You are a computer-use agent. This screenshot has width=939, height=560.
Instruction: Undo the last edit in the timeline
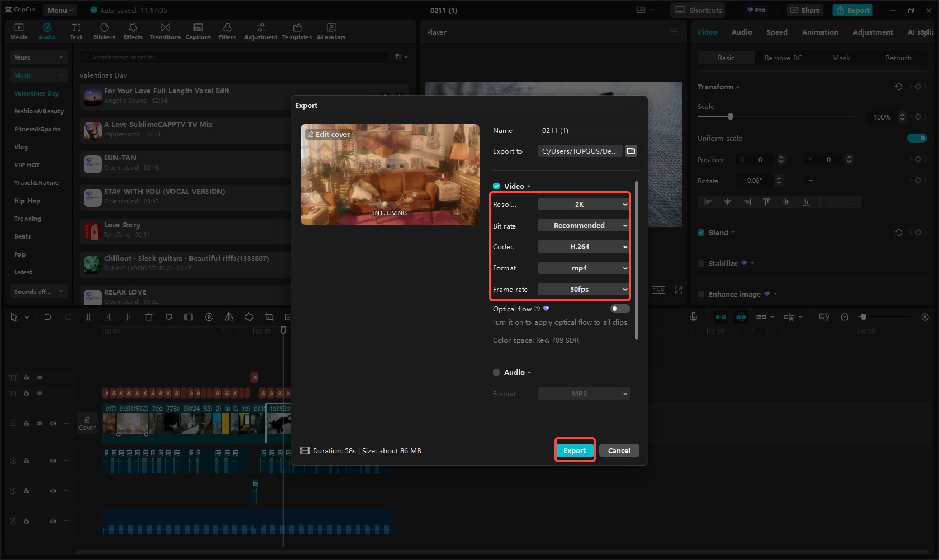[x=48, y=316]
